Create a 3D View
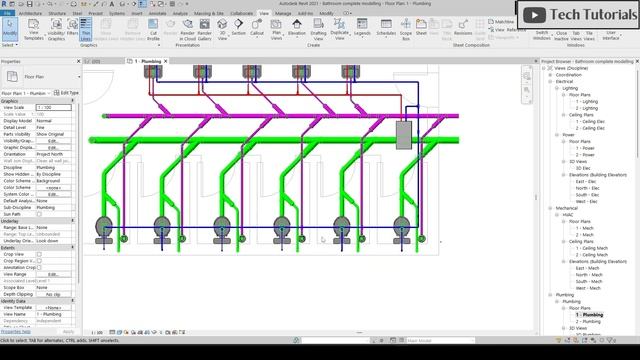 tap(222, 29)
